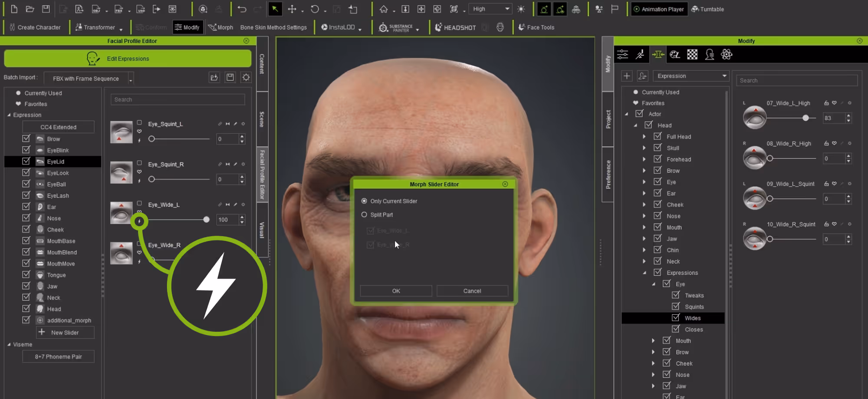868x399 pixels.
Task: Click the CC4 Extended button
Action: click(x=59, y=127)
